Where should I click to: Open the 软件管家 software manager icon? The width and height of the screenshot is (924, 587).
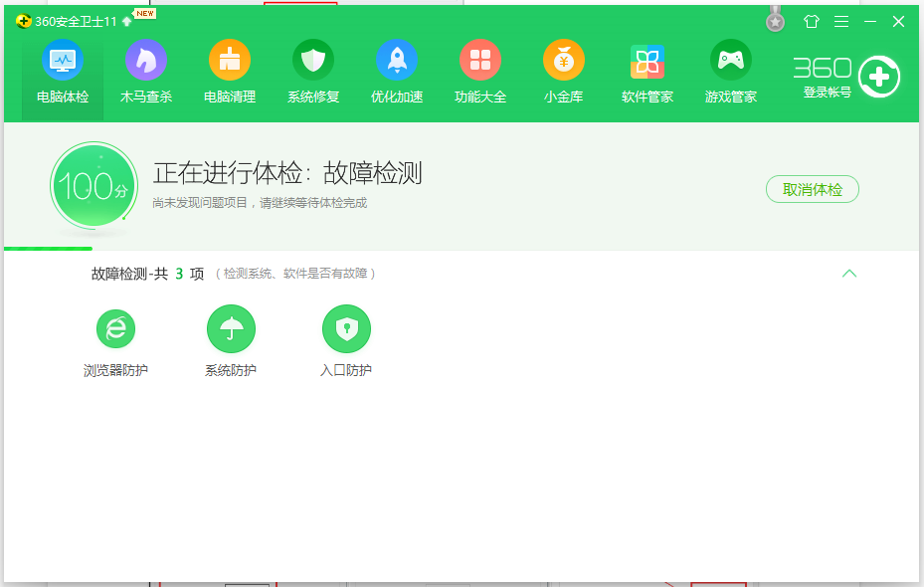[x=647, y=62]
